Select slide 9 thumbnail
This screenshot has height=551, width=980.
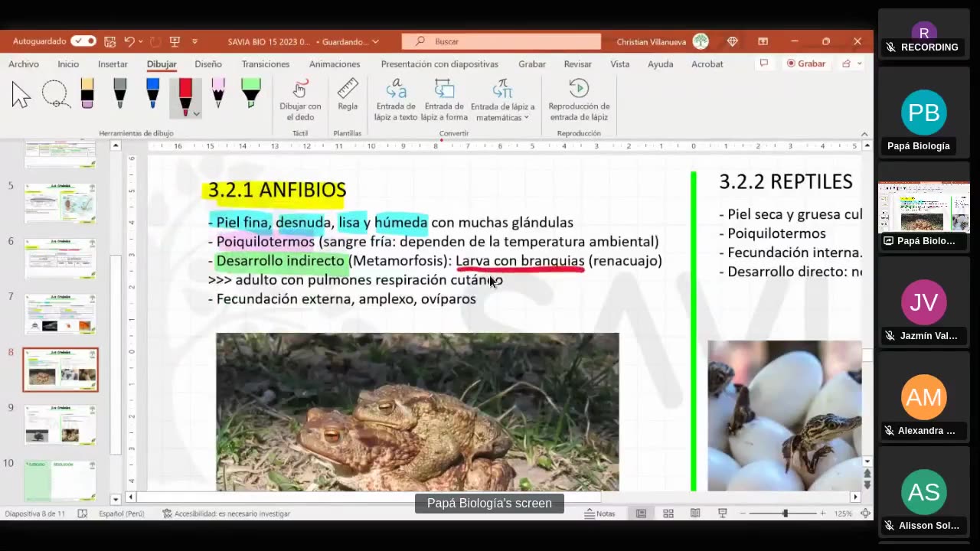[x=60, y=425]
